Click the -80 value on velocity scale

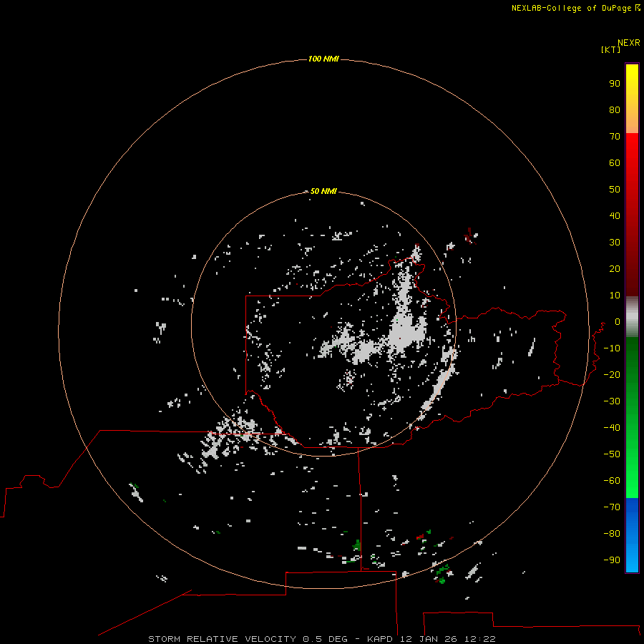612,534
